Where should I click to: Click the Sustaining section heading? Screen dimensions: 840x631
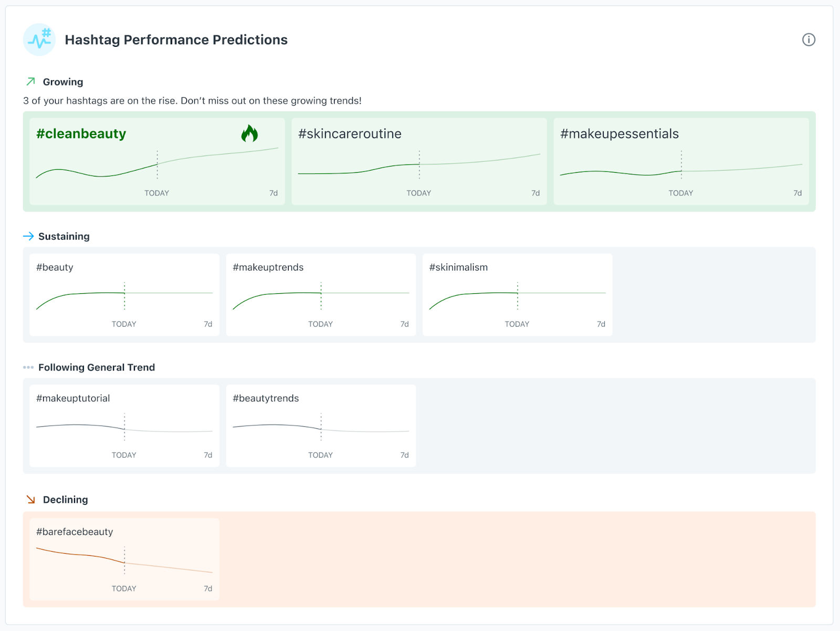[x=64, y=236]
